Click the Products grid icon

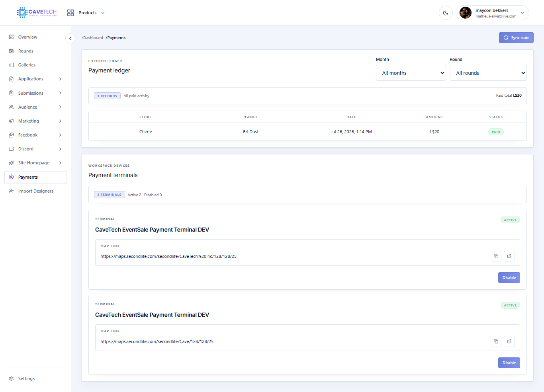(70, 13)
